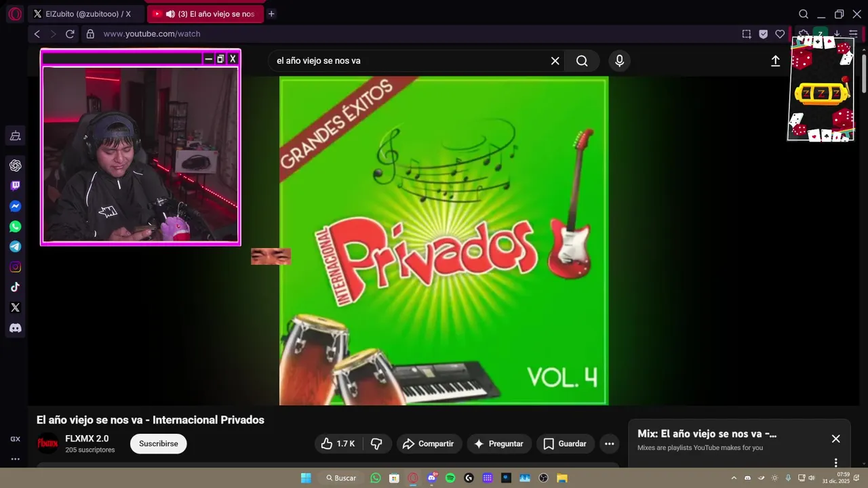868x488 pixels.
Task: Open the Mix panel three-dot options
Action: click(836, 463)
